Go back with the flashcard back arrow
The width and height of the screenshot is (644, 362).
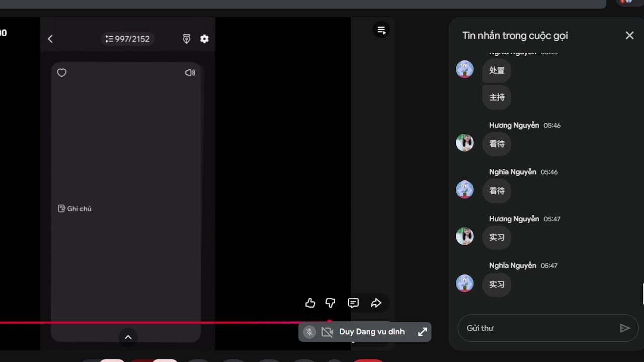(x=50, y=39)
